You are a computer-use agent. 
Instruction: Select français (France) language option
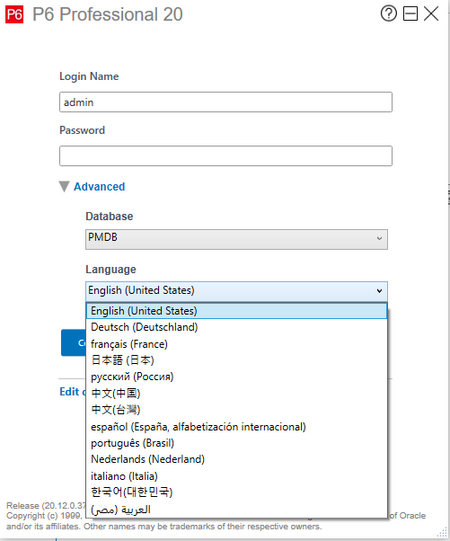pos(237,344)
